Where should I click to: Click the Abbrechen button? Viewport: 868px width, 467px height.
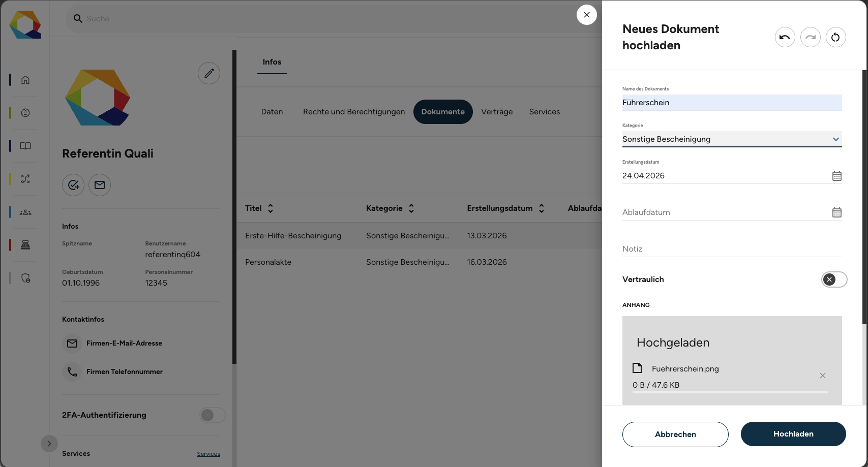coord(675,434)
